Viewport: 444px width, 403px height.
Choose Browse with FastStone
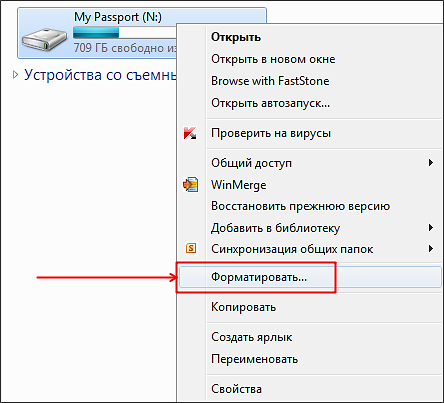point(270,81)
